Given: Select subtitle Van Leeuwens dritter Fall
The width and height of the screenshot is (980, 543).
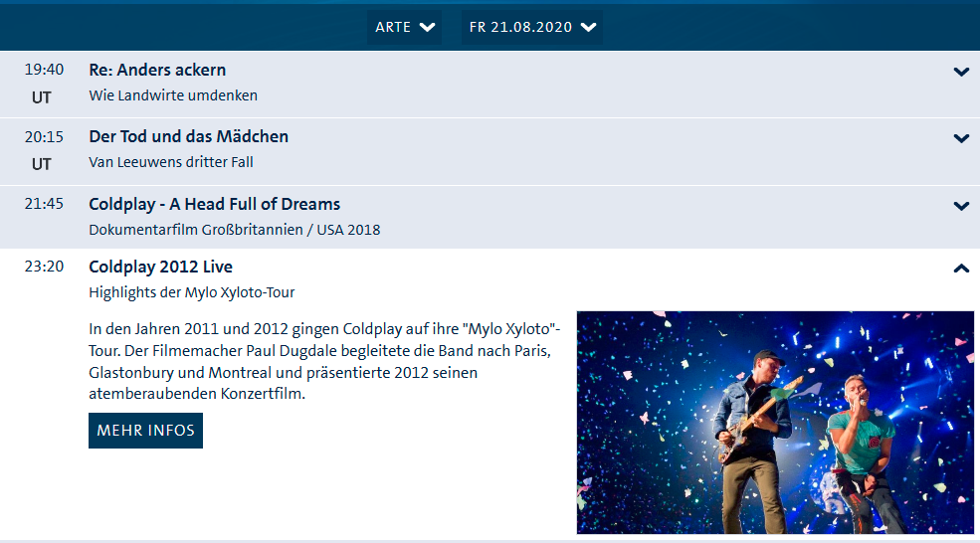Looking at the screenshot, I should coord(171,162).
